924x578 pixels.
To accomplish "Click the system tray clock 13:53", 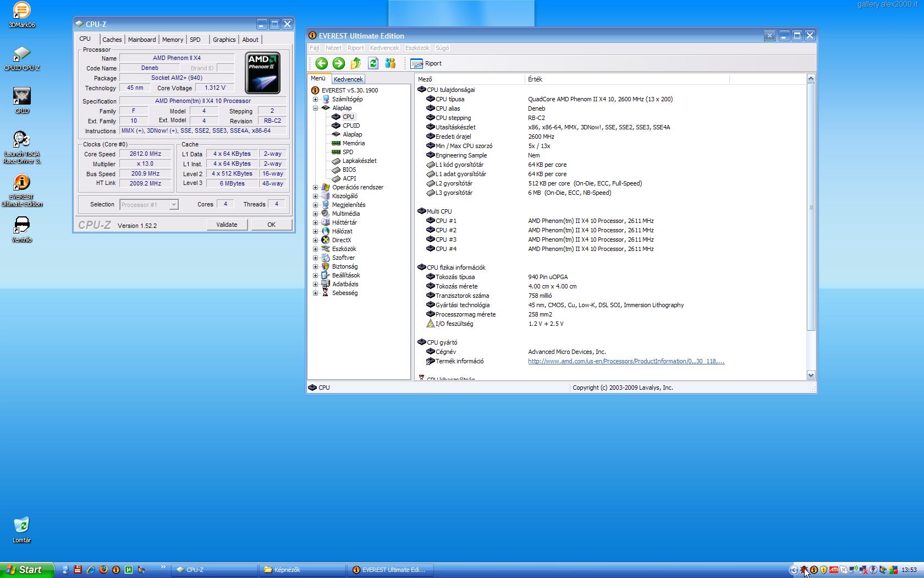I will 909,570.
